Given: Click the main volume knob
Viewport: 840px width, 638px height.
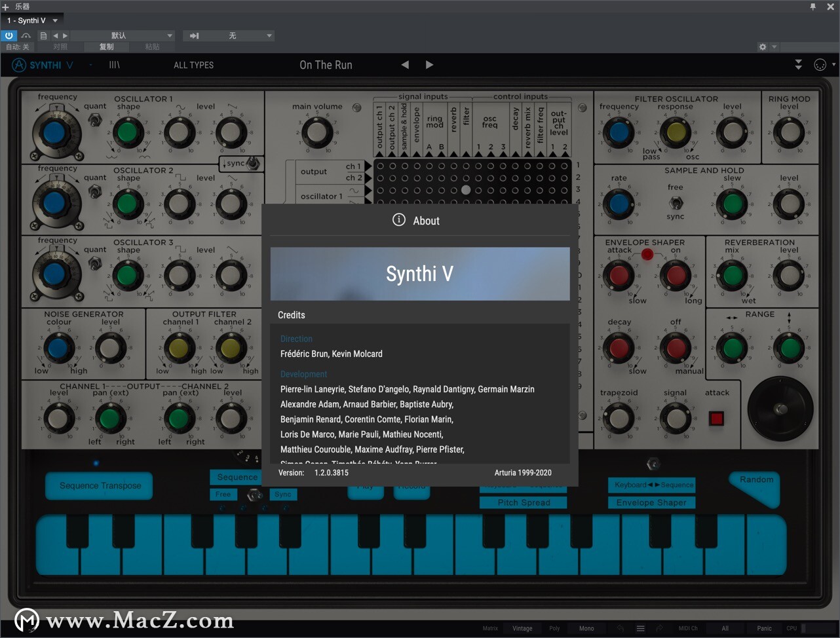Looking at the screenshot, I should point(316,132).
